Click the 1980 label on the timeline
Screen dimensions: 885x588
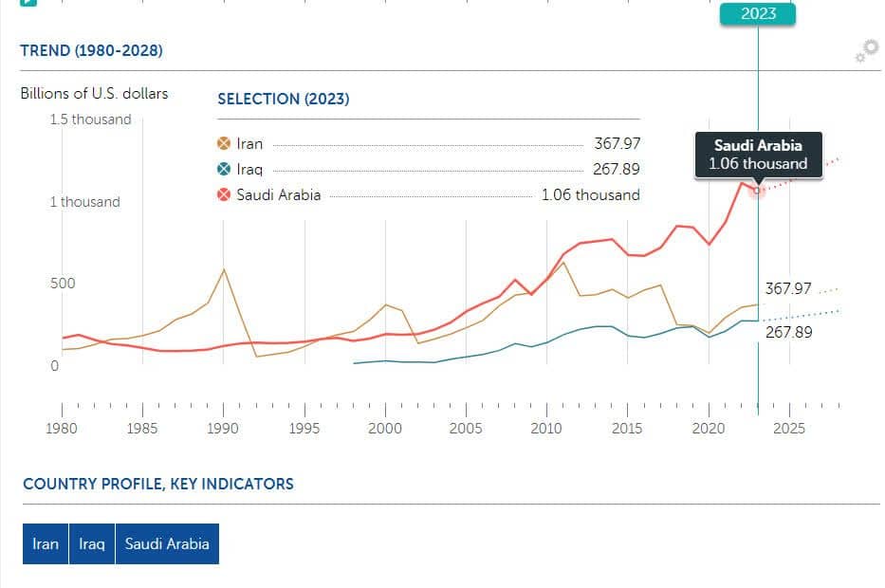(x=62, y=429)
